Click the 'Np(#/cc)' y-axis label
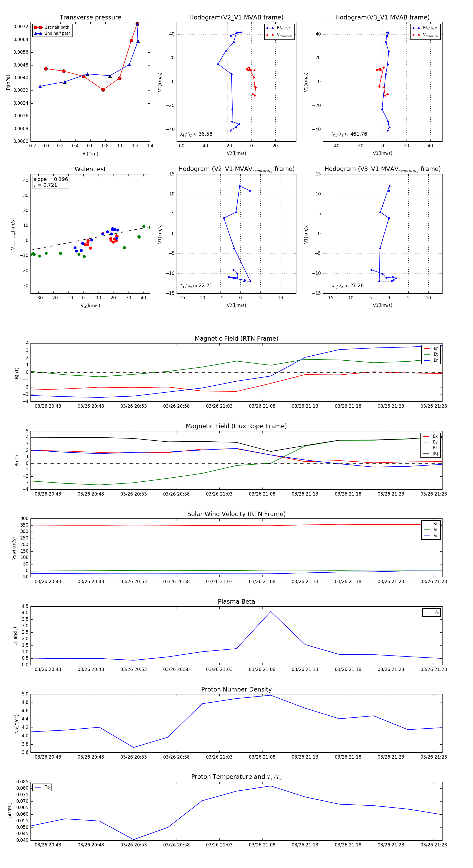Screen dimensions: 473x868 [x=17, y=724]
